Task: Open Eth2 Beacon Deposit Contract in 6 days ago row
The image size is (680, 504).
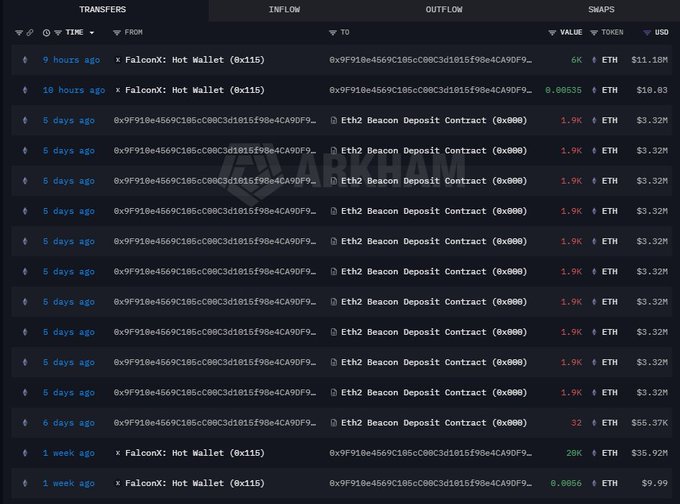Action: [x=434, y=423]
